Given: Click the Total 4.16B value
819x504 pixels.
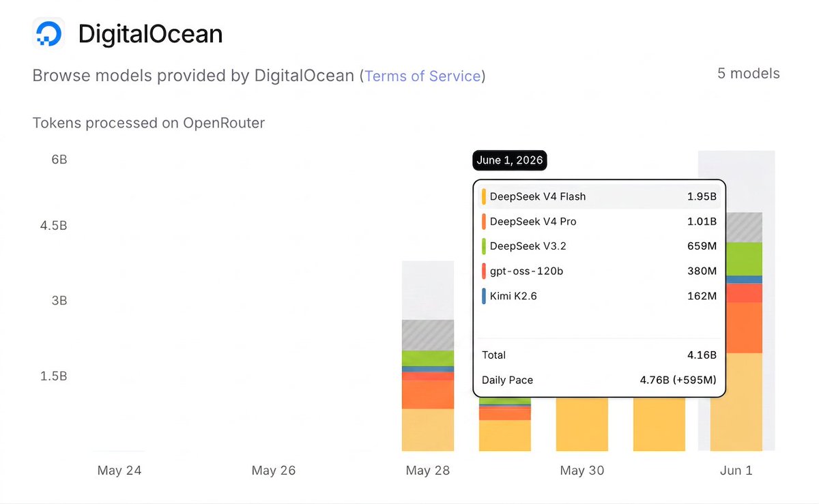Looking at the screenshot, I should 702,355.
